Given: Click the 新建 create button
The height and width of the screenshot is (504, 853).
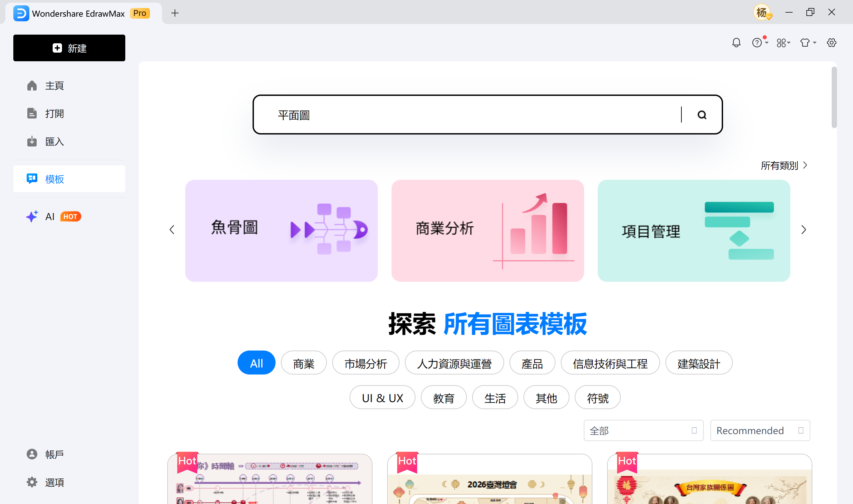Looking at the screenshot, I should (69, 48).
